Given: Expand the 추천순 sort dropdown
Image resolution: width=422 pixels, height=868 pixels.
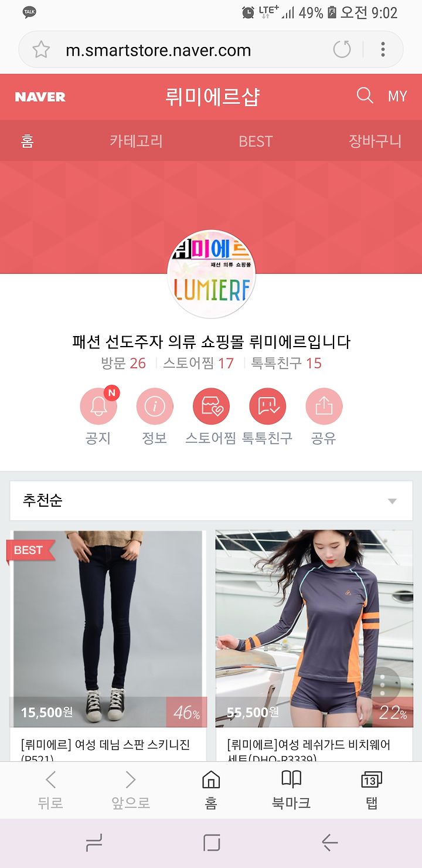Looking at the screenshot, I should [x=211, y=501].
